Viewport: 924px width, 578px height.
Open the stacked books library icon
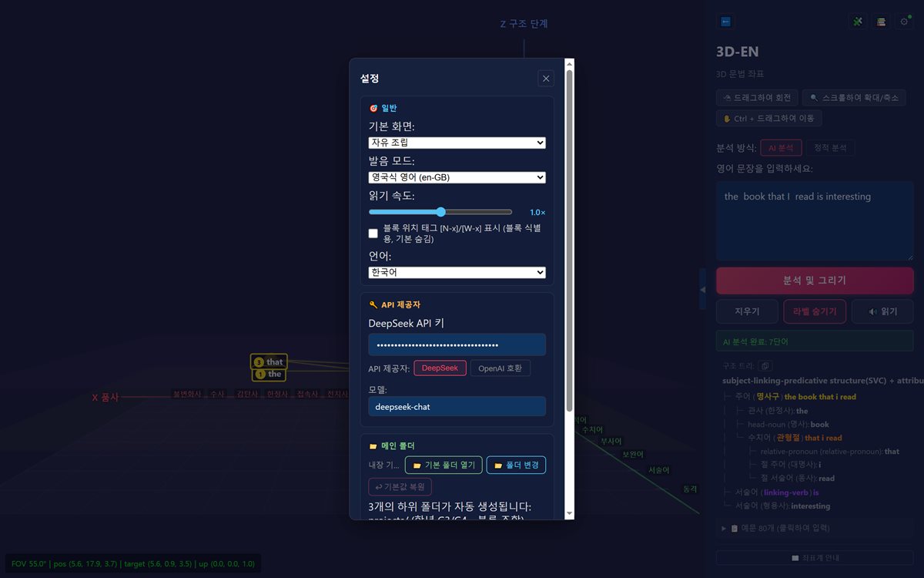[881, 22]
